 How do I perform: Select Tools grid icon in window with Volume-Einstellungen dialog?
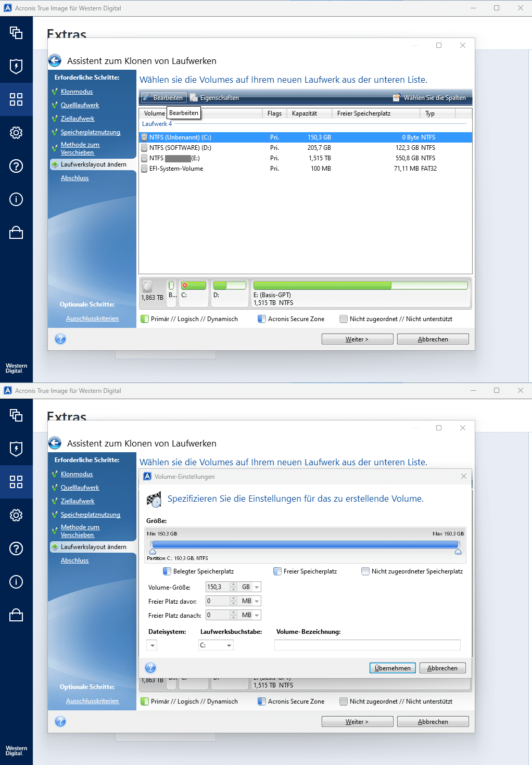[16, 482]
